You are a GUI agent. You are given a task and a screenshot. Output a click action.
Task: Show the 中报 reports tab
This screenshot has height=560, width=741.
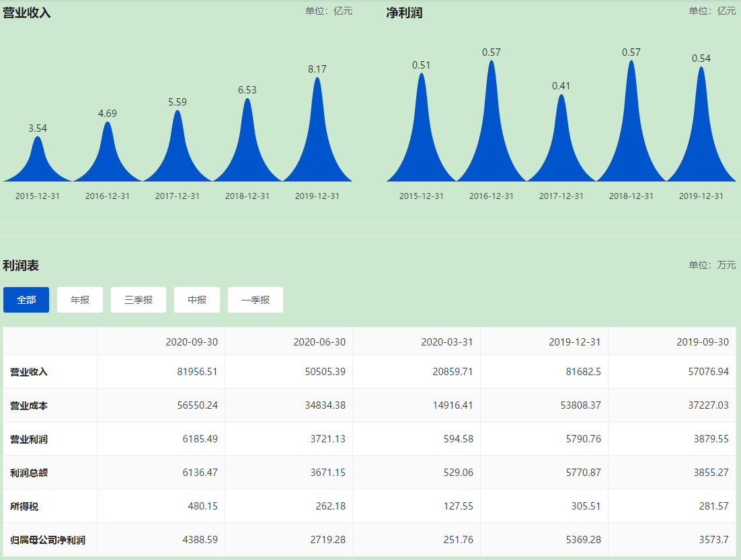[x=197, y=300]
